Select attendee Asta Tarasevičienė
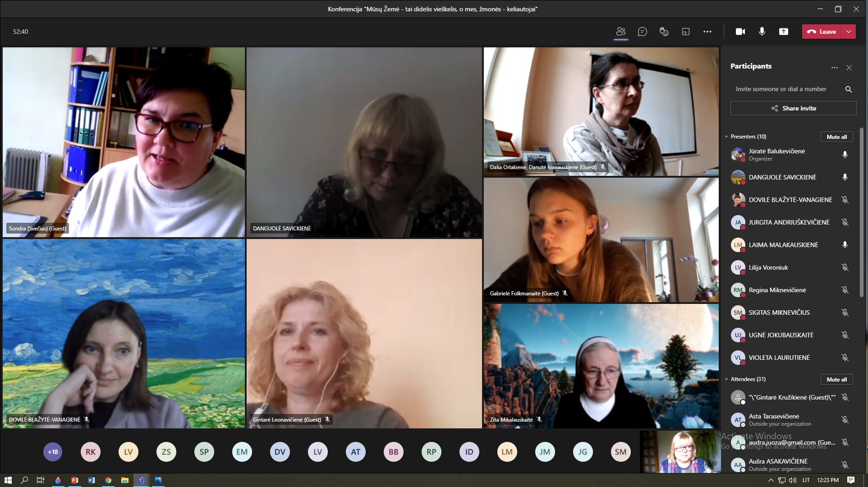 coord(789,420)
